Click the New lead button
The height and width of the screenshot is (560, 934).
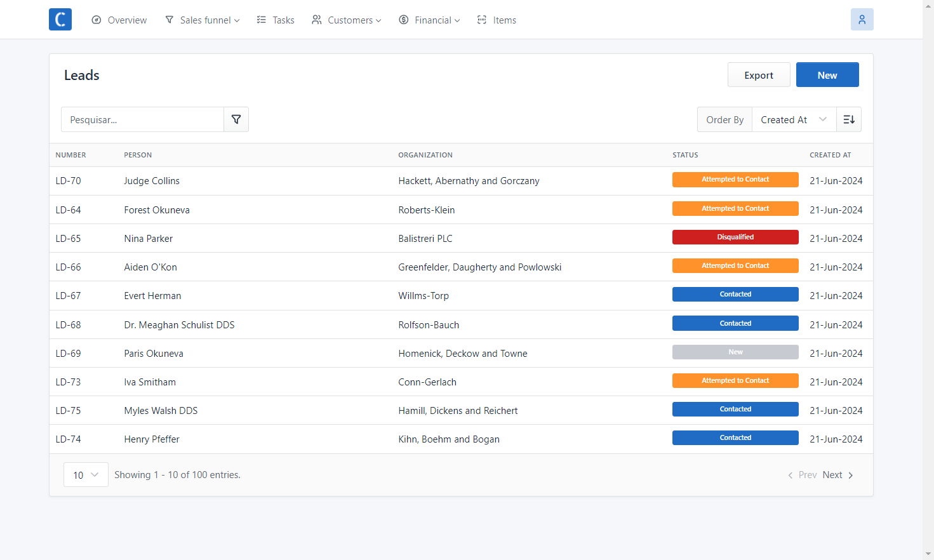pyautogui.click(x=827, y=75)
